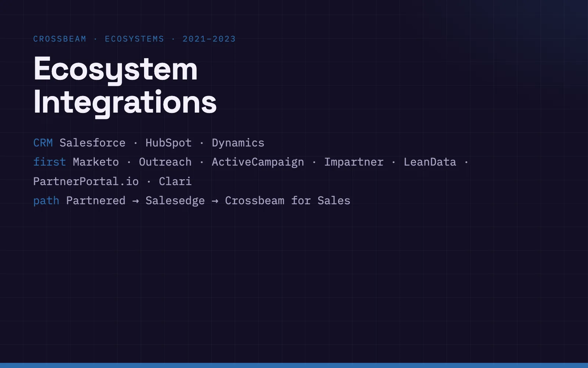Click the Partnered step in the path

[x=96, y=201]
